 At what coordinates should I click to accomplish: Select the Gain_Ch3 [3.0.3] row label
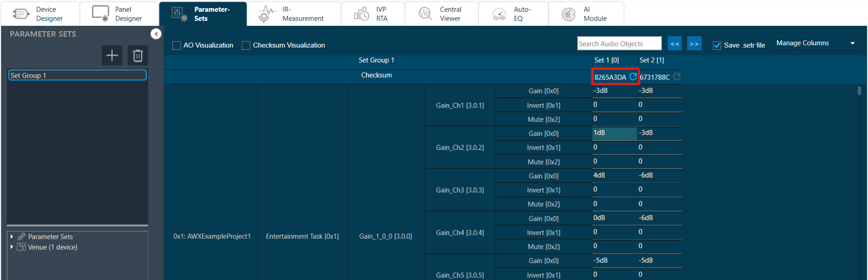point(460,190)
